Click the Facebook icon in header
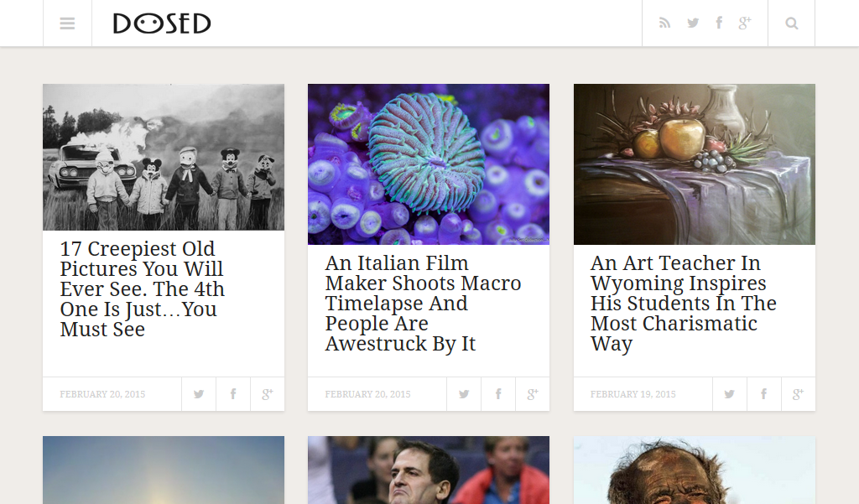Screen dimensions: 859x504 tap(719, 23)
